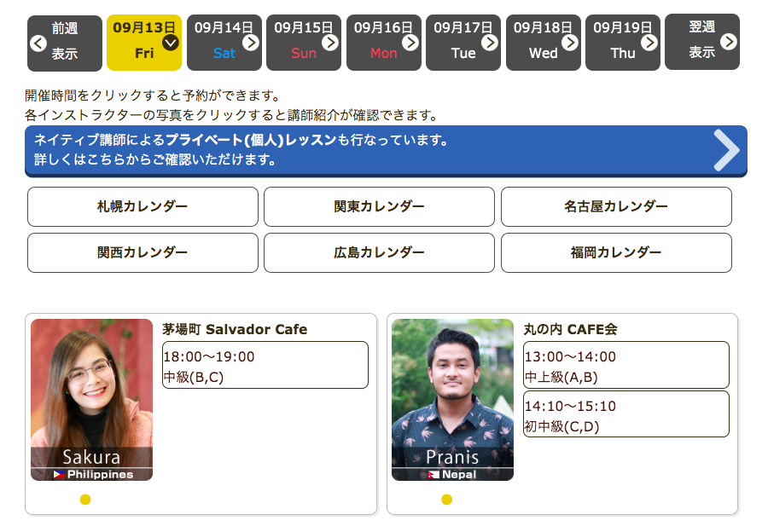Image resolution: width=768 pixels, height=532 pixels.
Task: Book the 13:00〜14:00 中上級 lesson slot
Action: 626,366
